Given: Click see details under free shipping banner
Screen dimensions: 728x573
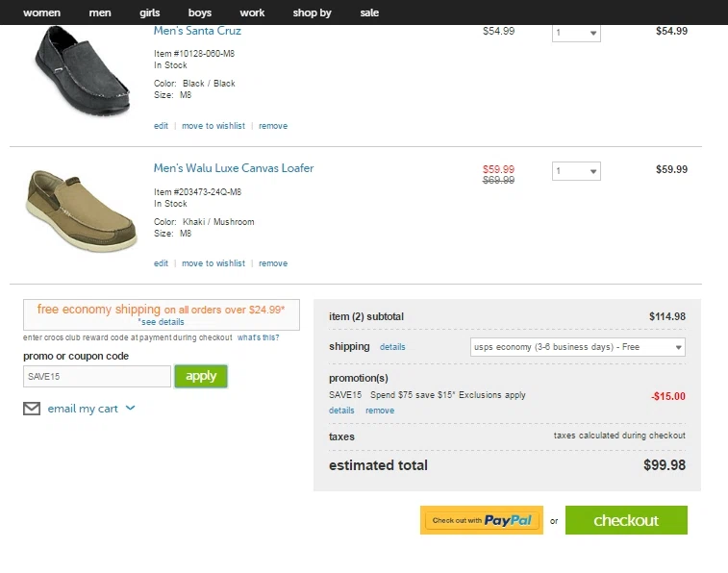Looking at the screenshot, I should coord(162,322).
